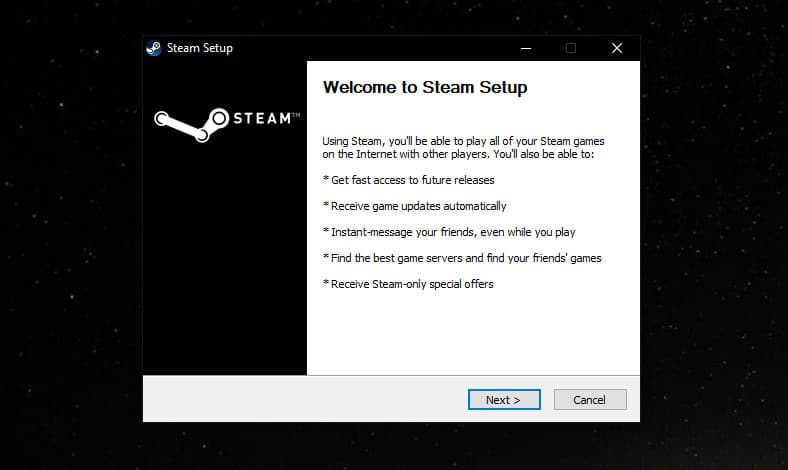Cancel the Steam Setup installer

pyautogui.click(x=590, y=400)
